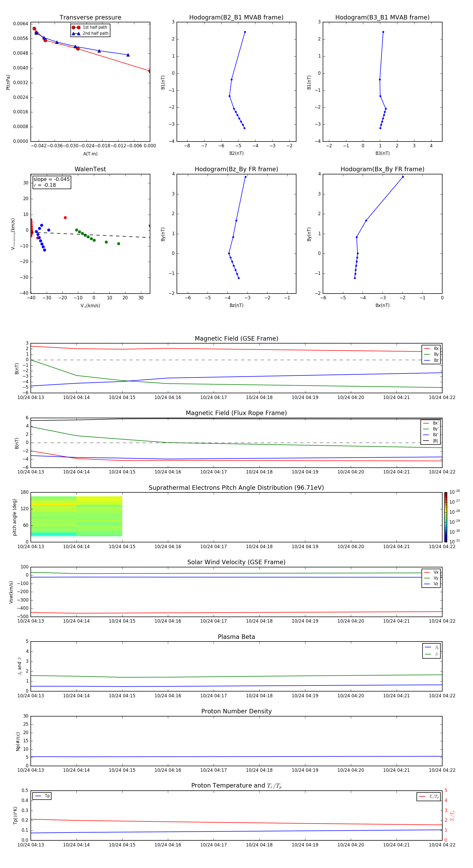Viewport: 473px width, 868px height.
Task: Click the 'Solar Wind Velocity (GSE Frame)' title
Action: [236, 562]
